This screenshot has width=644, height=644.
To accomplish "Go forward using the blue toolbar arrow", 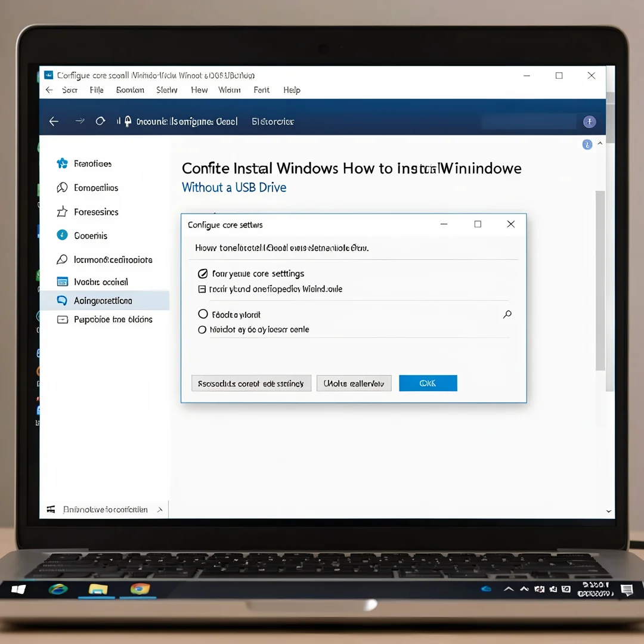I will point(80,120).
